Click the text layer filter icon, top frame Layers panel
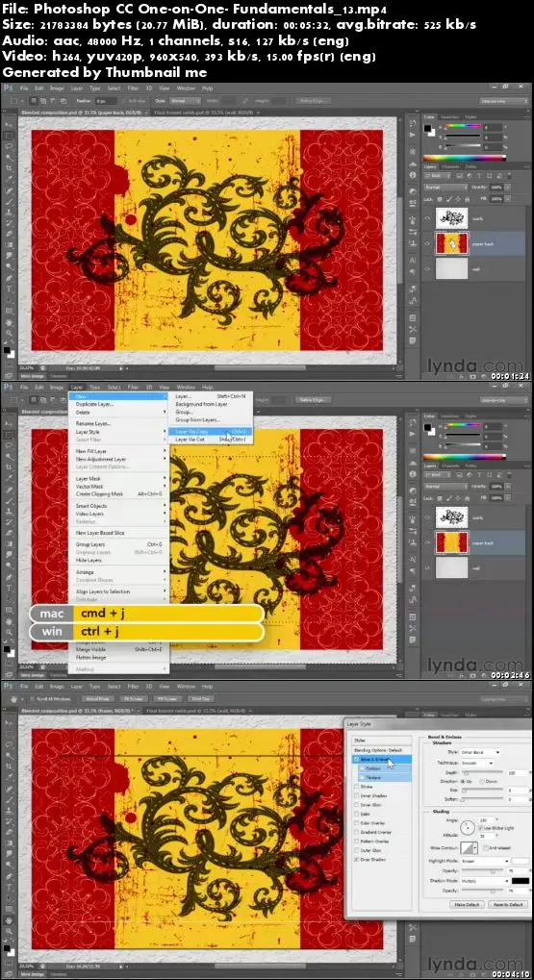The image size is (534, 980). point(479,176)
